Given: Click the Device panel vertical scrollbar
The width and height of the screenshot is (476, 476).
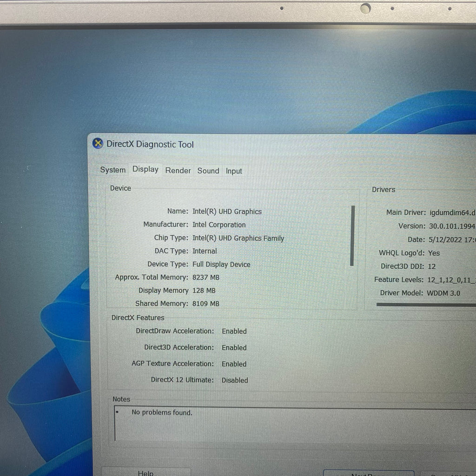Looking at the screenshot, I should [352, 236].
